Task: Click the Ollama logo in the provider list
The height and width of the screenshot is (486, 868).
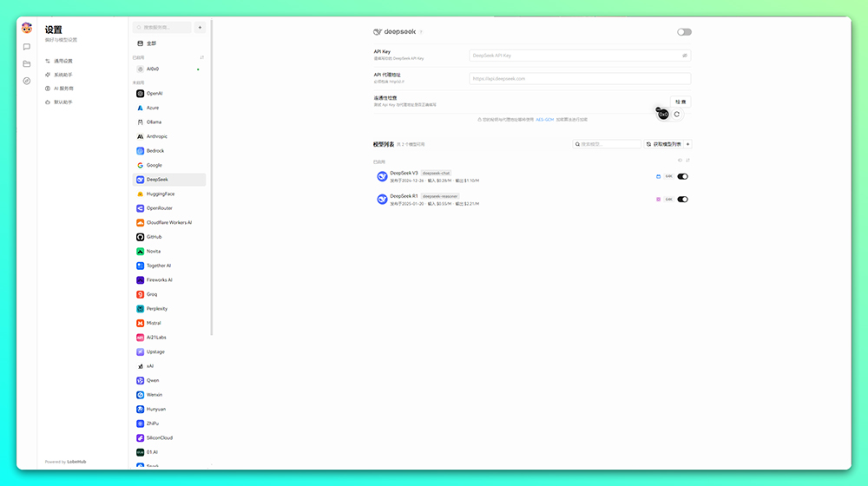Action: pyautogui.click(x=140, y=122)
